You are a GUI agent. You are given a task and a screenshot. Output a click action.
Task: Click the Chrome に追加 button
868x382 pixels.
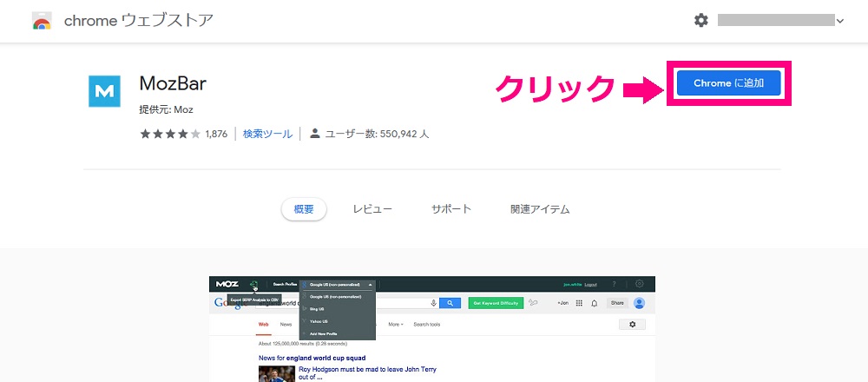[728, 83]
